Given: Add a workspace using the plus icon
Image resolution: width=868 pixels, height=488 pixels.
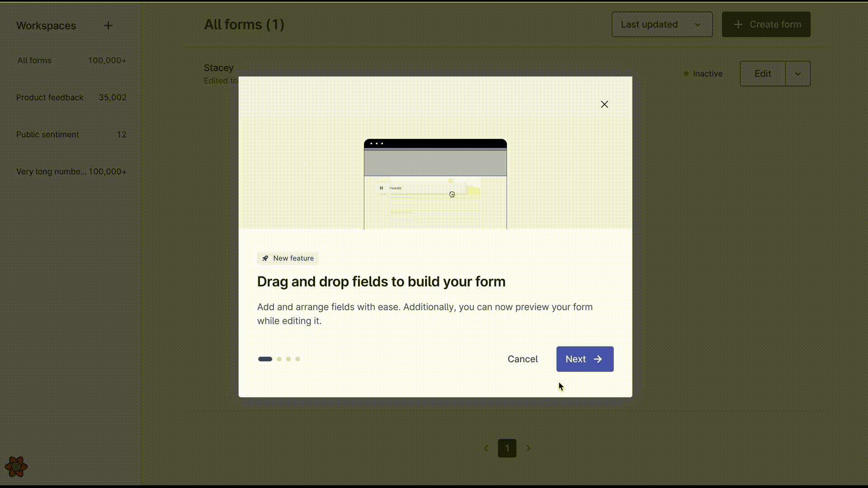Looking at the screenshot, I should point(108,25).
